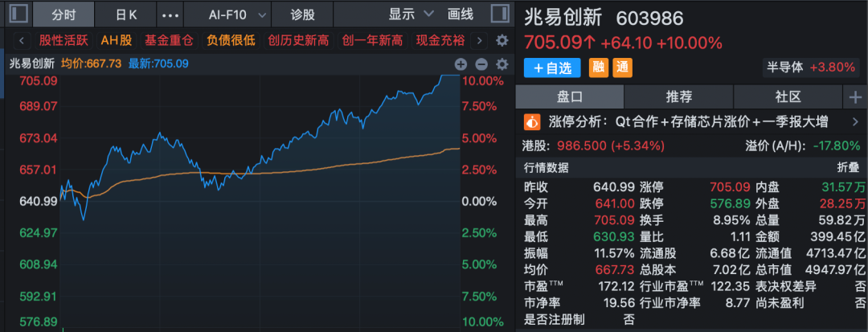Click the 画线 draw line button
This screenshot has height=332, width=868.
coord(460,15)
